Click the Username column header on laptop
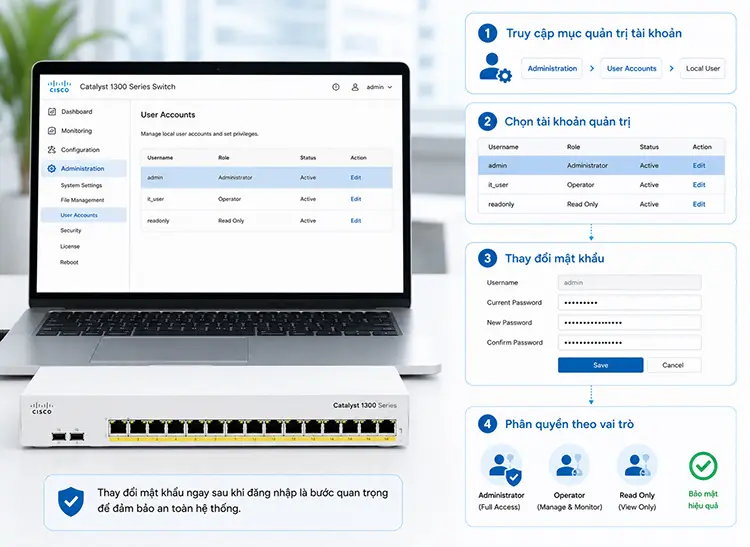The width and height of the screenshot is (750, 547). click(x=160, y=157)
